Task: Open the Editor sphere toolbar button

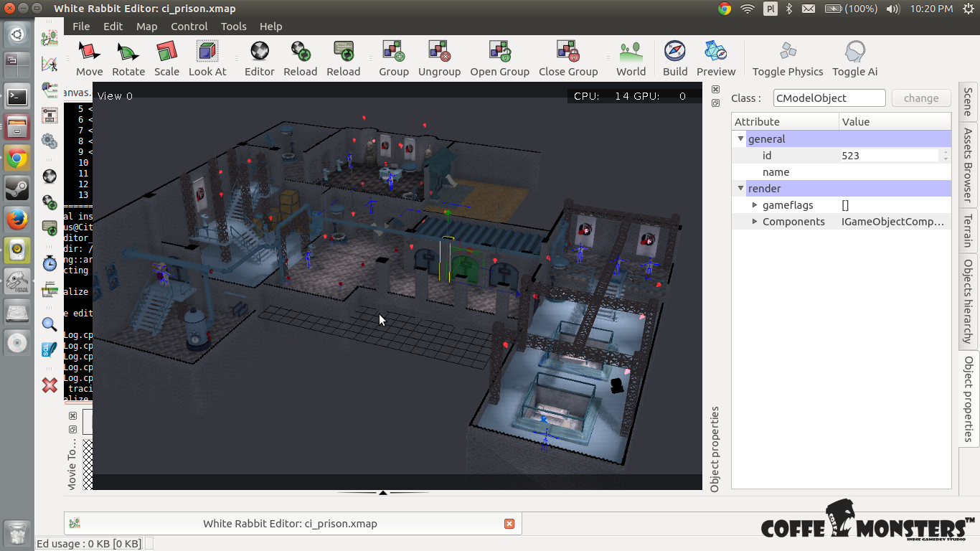Action: pos(260,59)
